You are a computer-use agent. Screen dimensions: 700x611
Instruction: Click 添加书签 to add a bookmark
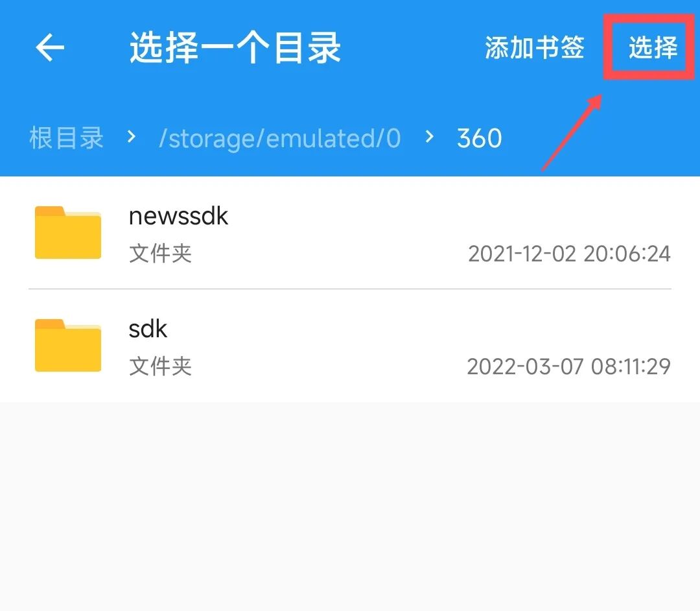coord(534,47)
